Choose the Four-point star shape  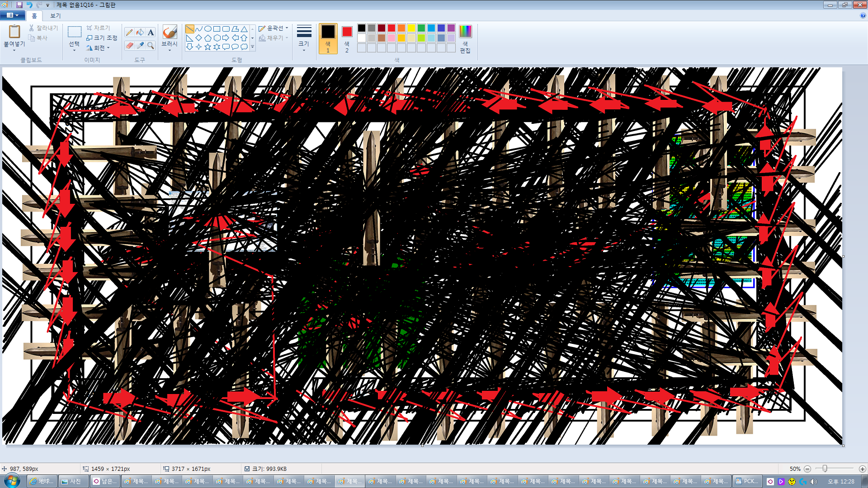[x=199, y=47]
